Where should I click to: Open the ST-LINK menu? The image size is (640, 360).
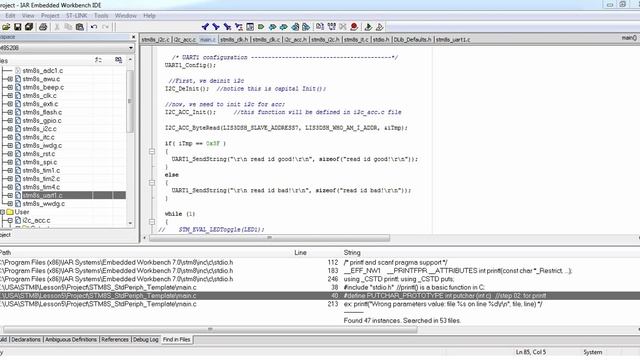76,16
